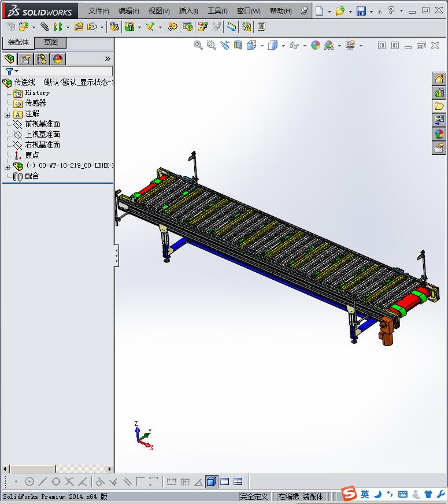Open the Design Library task pane icon

439,92
